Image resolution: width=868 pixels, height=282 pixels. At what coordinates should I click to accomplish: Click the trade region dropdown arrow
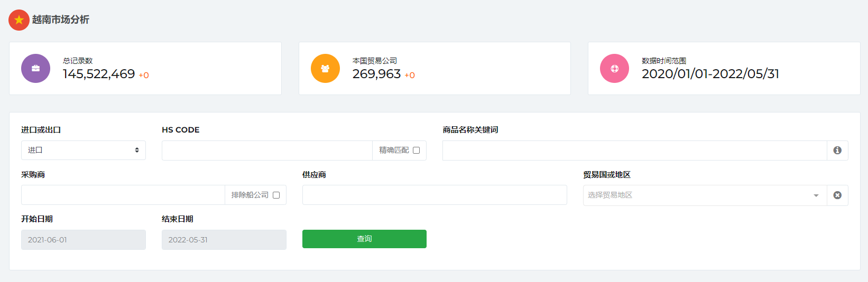[x=816, y=196]
